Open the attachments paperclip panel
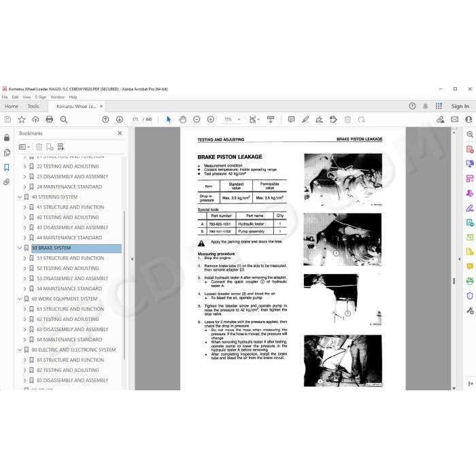476x476 pixels. 7,182
